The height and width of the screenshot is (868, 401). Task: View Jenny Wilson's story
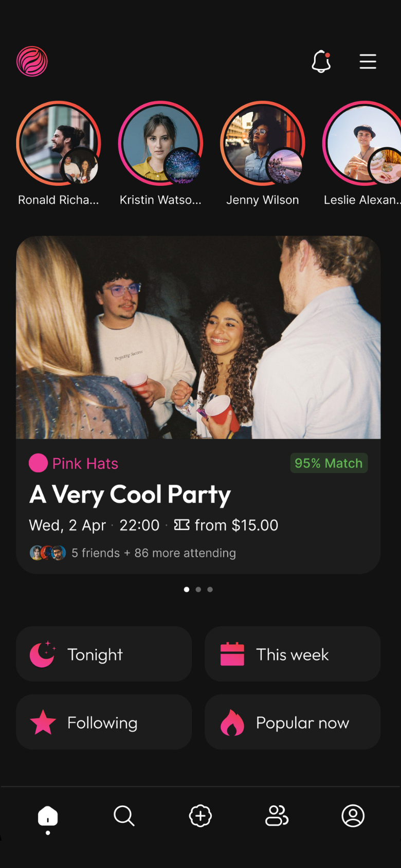coord(263,143)
